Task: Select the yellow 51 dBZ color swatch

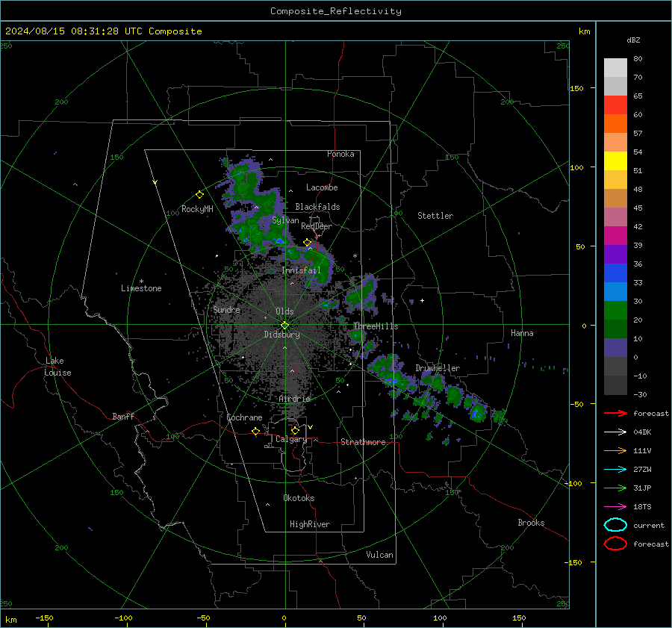Action: [x=615, y=161]
